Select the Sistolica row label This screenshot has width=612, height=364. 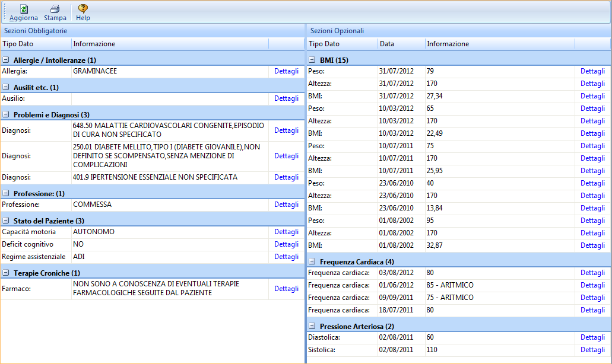point(322,350)
